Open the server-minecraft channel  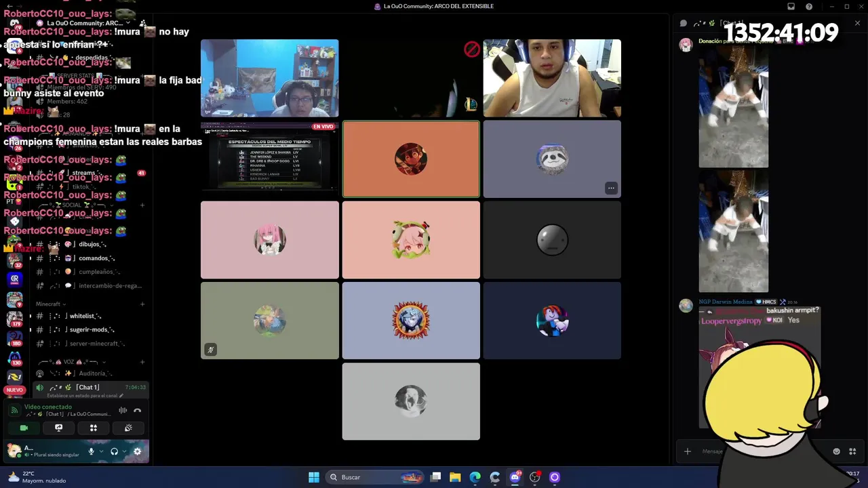90,344
